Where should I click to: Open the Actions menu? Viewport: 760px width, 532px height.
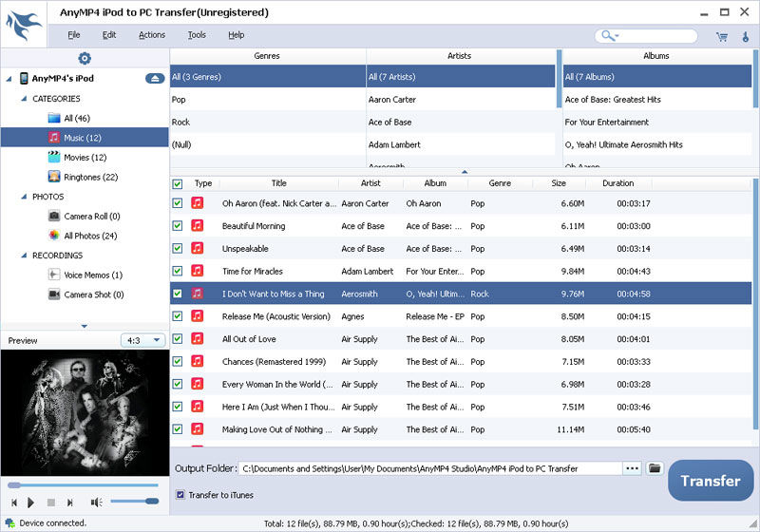(x=152, y=35)
